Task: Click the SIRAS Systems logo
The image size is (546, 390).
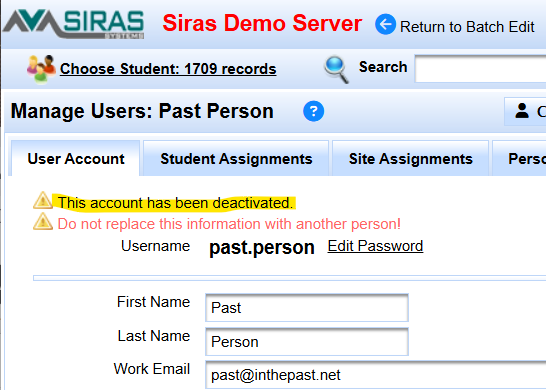Action: click(74, 24)
